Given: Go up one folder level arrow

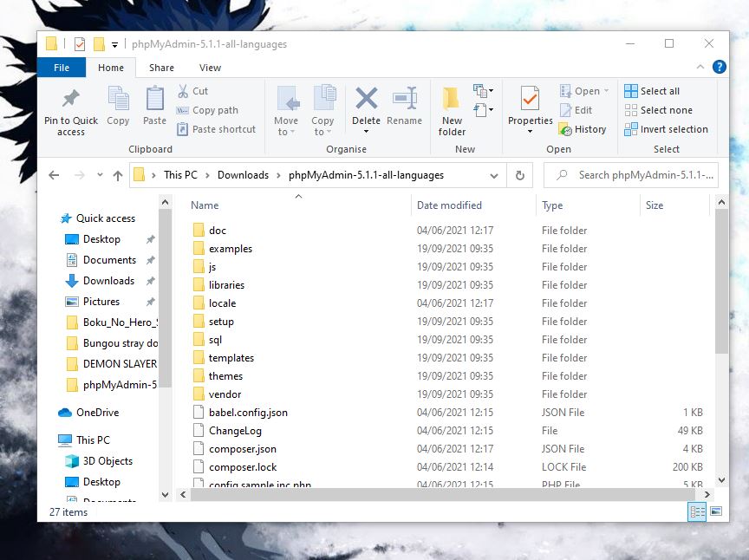Looking at the screenshot, I should click(118, 175).
